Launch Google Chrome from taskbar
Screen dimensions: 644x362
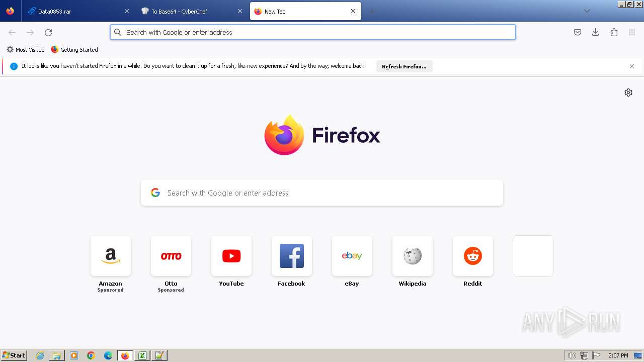pos(91,355)
